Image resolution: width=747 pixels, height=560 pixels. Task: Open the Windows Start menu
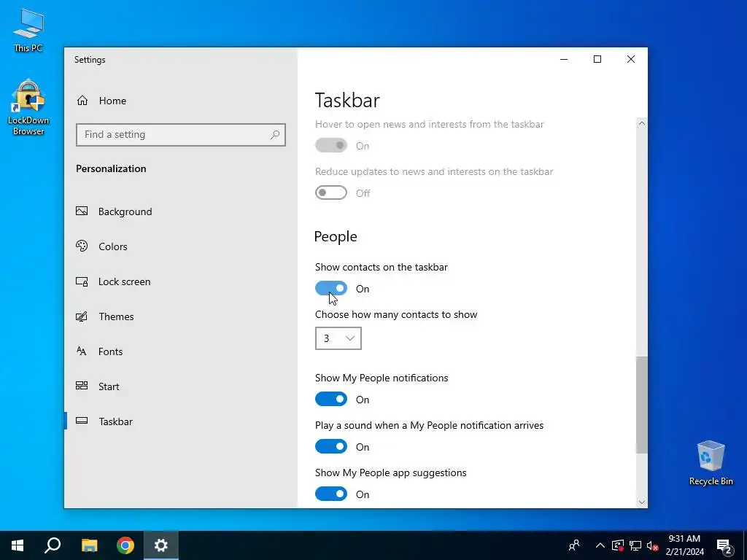coord(18,545)
